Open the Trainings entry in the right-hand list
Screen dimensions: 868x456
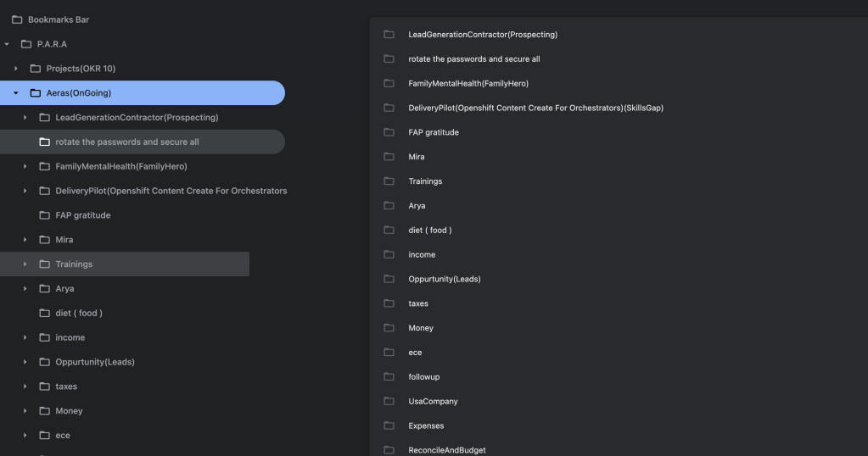tap(425, 181)
